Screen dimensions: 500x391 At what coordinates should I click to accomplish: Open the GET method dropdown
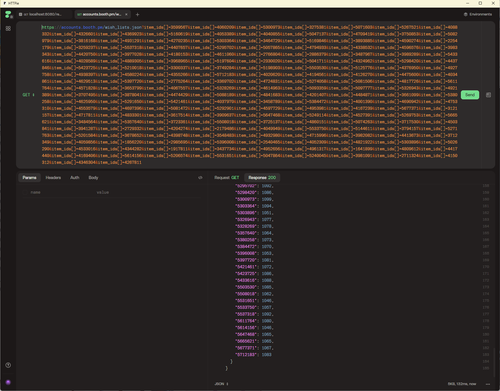coord(28,95)
